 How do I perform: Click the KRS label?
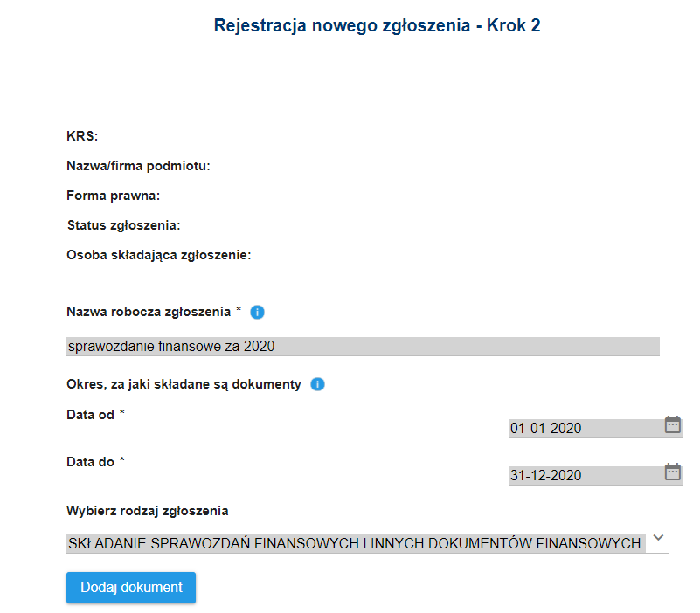coord(82,136)
